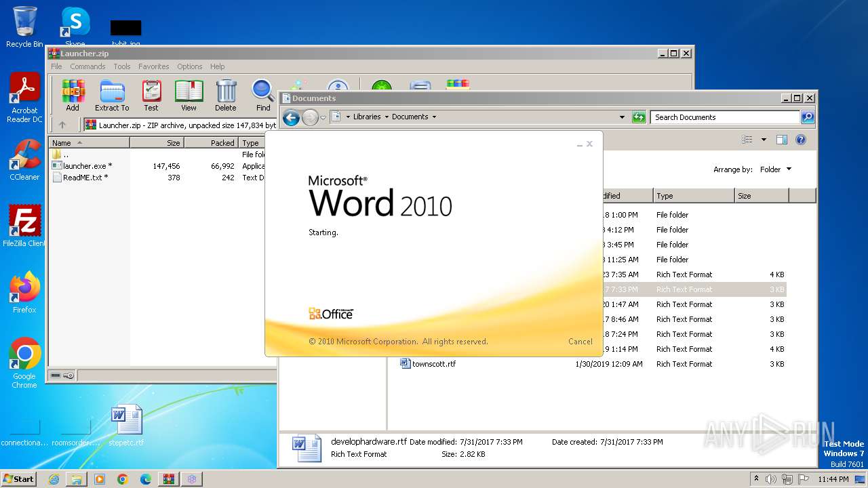The image size is (868, 488).
Task: Select Google Chrome desktop icon
Action: (x=24, y=363)
